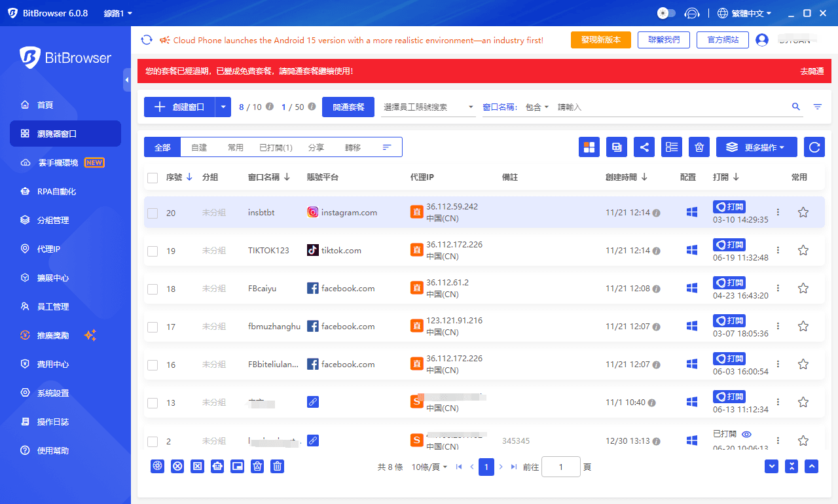This screenshot has width=838, height=504.
Task: Expand the 更多操作 dropdown
Action: coord(756,147)
